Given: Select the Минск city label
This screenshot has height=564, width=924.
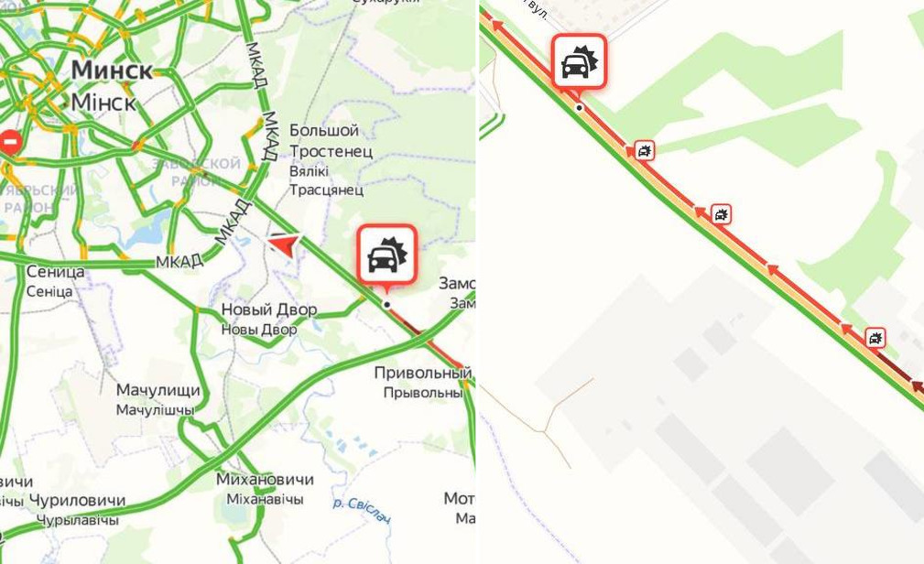Looking at the screenshot, I should coord(112,70).
